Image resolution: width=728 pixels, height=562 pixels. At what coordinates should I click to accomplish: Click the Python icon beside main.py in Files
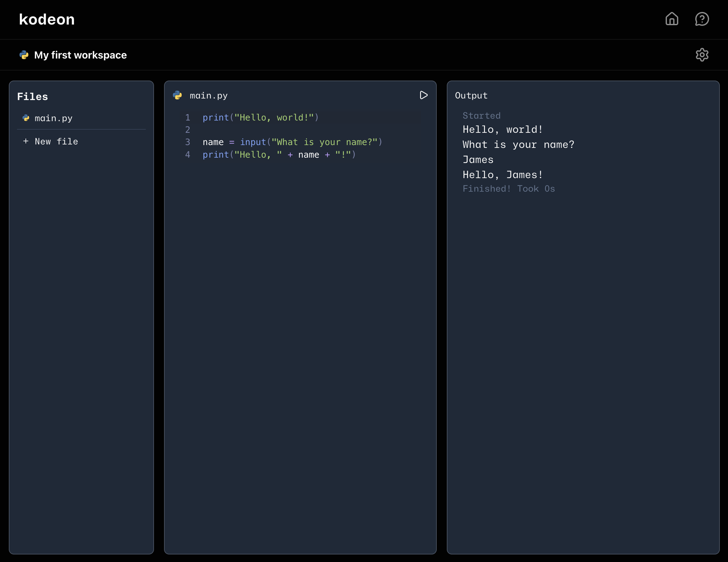(26, 118)
